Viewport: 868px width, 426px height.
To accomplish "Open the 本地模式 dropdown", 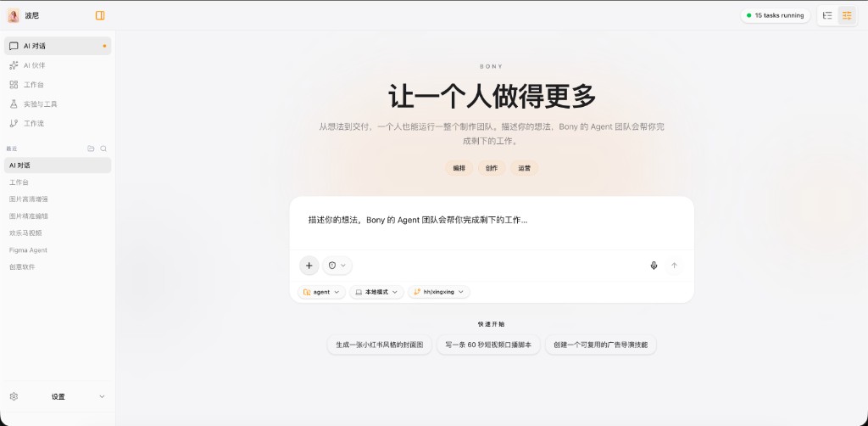I will pyautogui.click(x=376, y=292).
